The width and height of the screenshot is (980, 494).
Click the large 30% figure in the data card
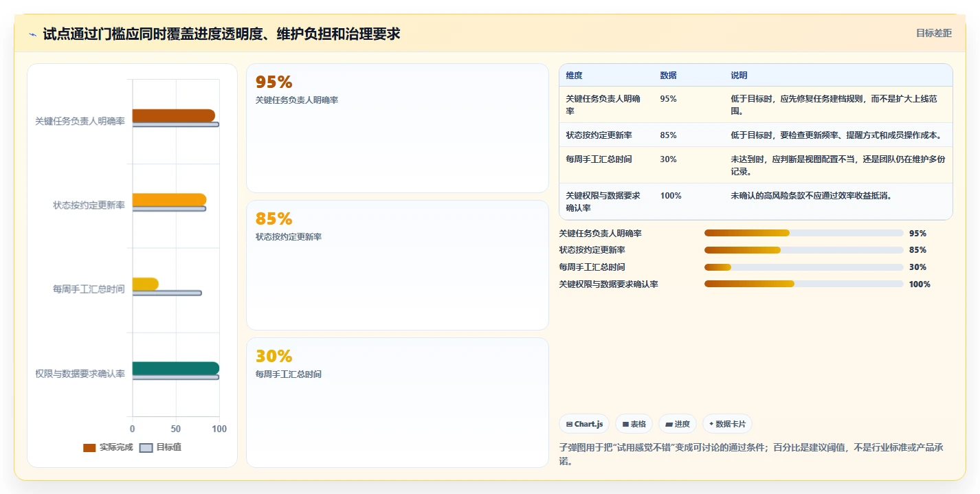[274, 357]
